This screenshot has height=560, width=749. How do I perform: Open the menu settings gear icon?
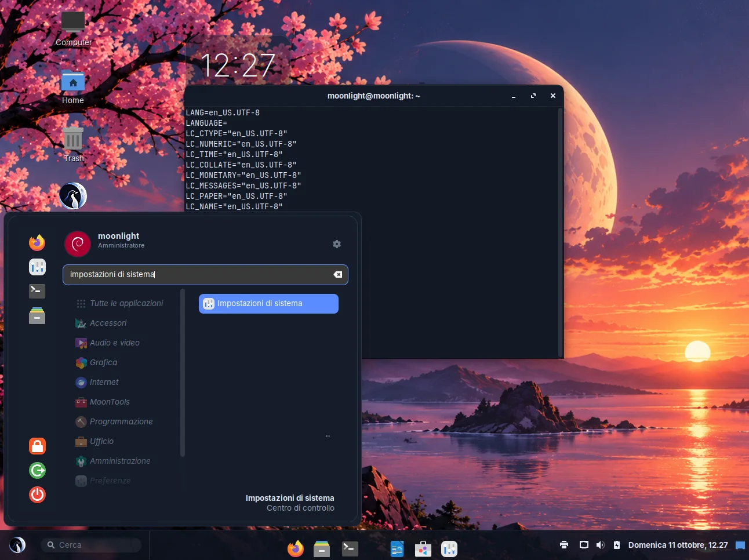[337, 244]
